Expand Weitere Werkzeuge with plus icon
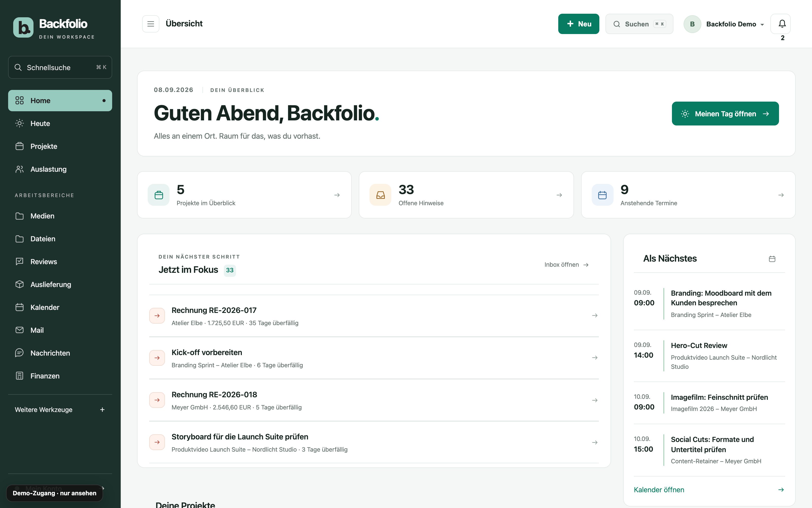The image size is (812, 508). click(102, 409)
